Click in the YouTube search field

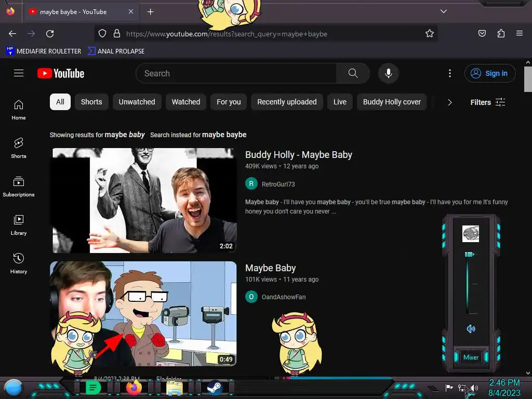pos(237,73)
